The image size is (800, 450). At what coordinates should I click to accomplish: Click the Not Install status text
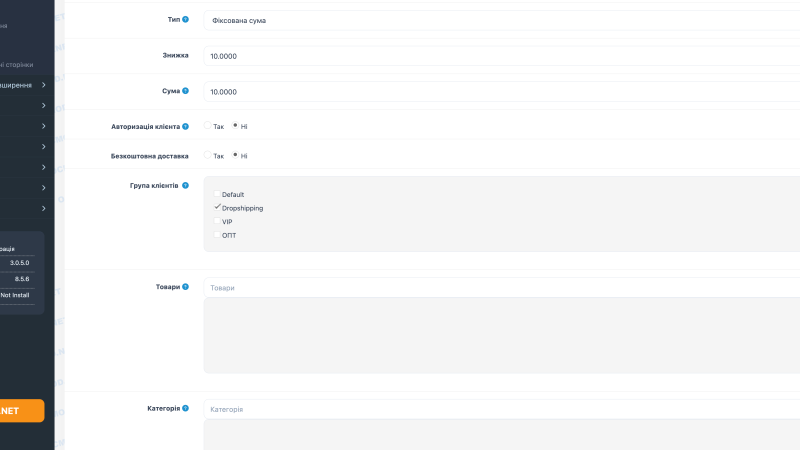pyautogui.click(x=15, y=295)
